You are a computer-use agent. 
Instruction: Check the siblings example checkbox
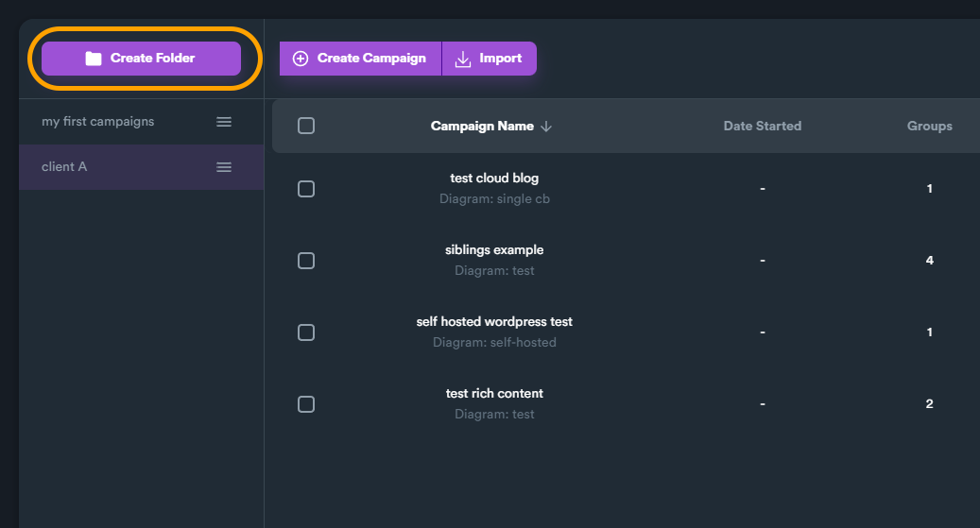[x=306, y=261]
